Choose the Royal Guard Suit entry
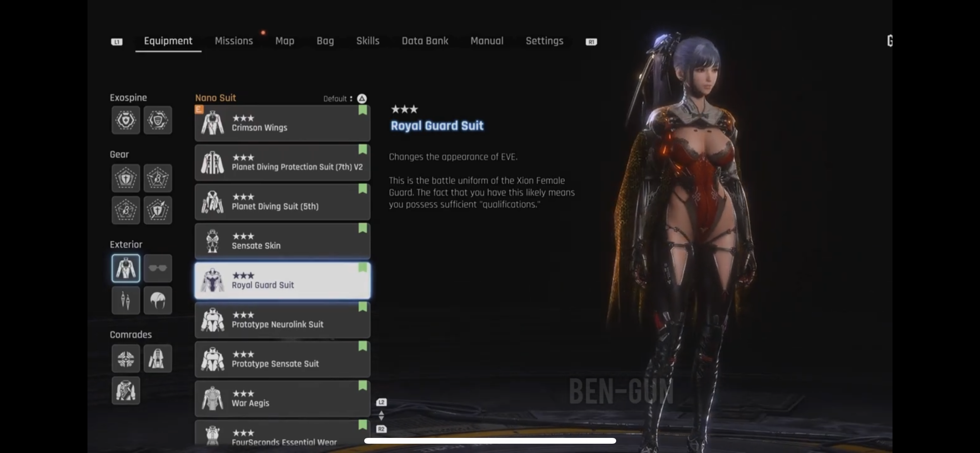 pyautogui.click(x=283, y=281)
